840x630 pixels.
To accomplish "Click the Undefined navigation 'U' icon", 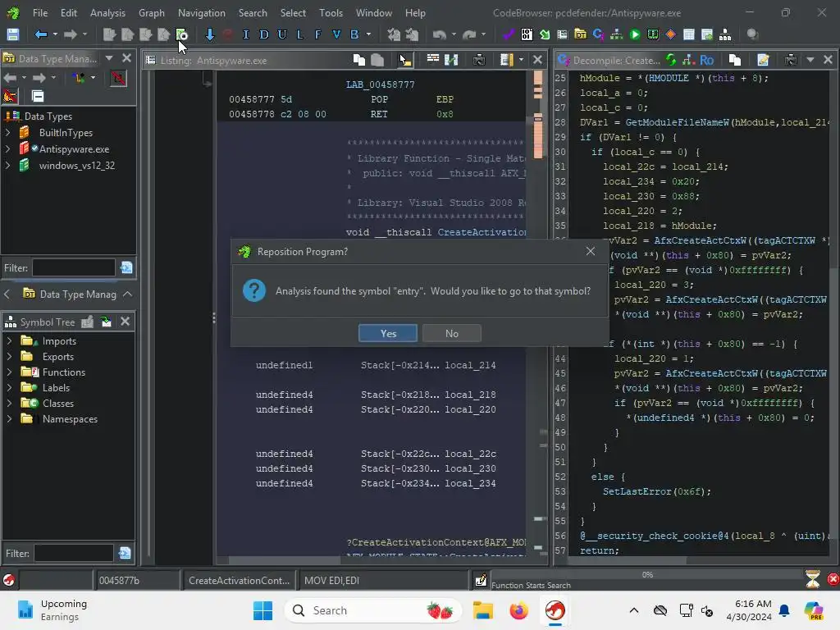I will 282,34.
